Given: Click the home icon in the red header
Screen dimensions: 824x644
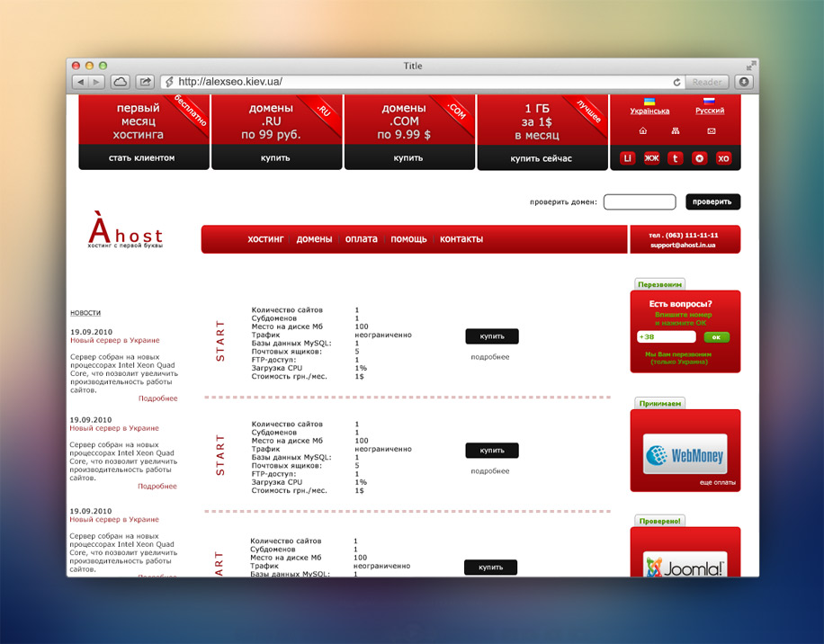Looking at the screenshot, I should click(x=642, y=130).
